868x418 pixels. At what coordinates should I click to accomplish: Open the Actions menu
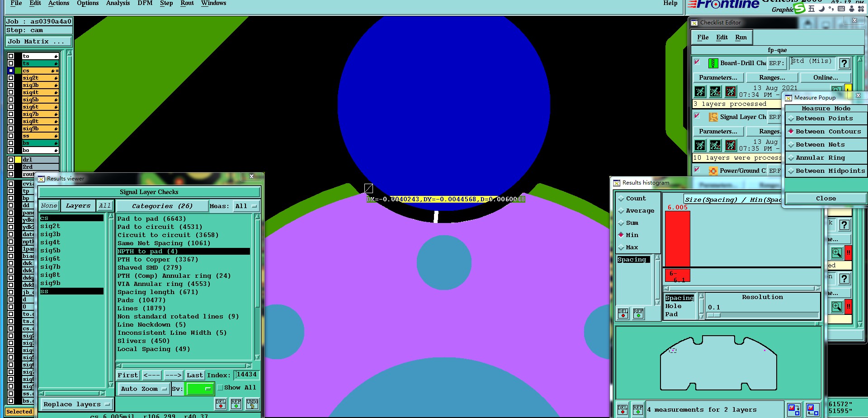coord(59,3)
